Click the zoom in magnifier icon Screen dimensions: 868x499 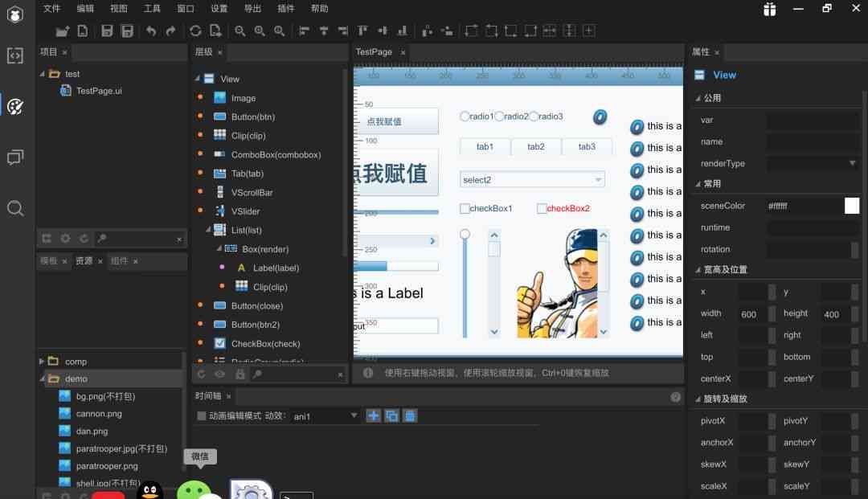(259, 31)
